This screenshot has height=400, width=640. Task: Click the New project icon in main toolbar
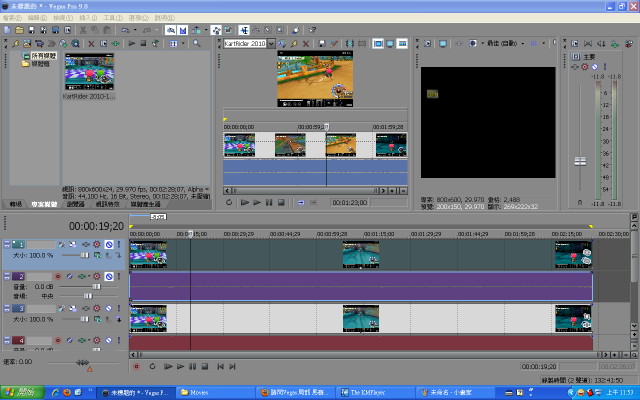click(x=7, y=30)
